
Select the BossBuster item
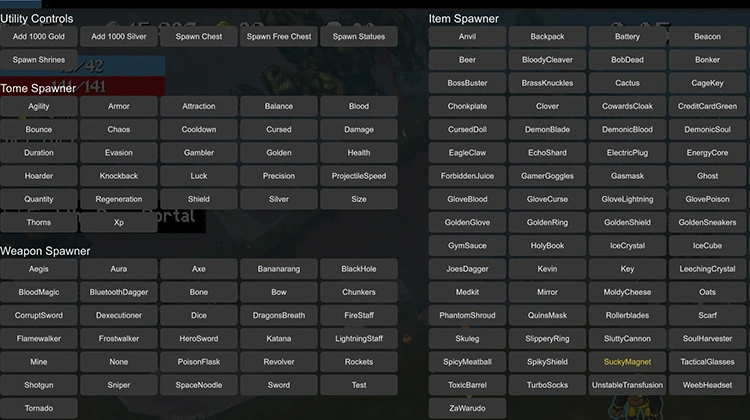[467, 83]
